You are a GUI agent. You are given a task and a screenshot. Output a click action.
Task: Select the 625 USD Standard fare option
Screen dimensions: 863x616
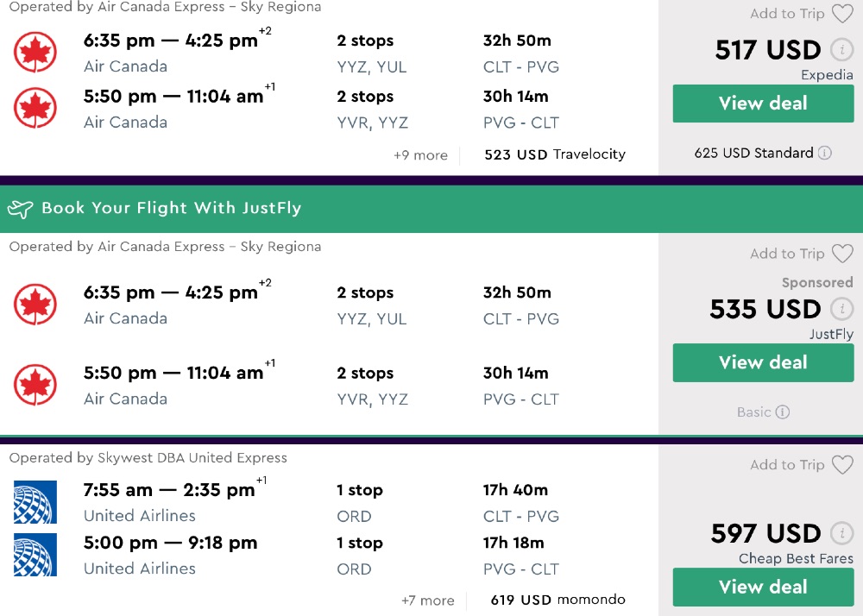point(753,153)
